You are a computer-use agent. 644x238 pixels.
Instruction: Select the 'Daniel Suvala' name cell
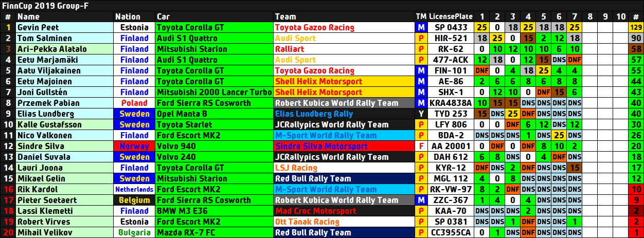pyautogui.click(x=64, y=157)
